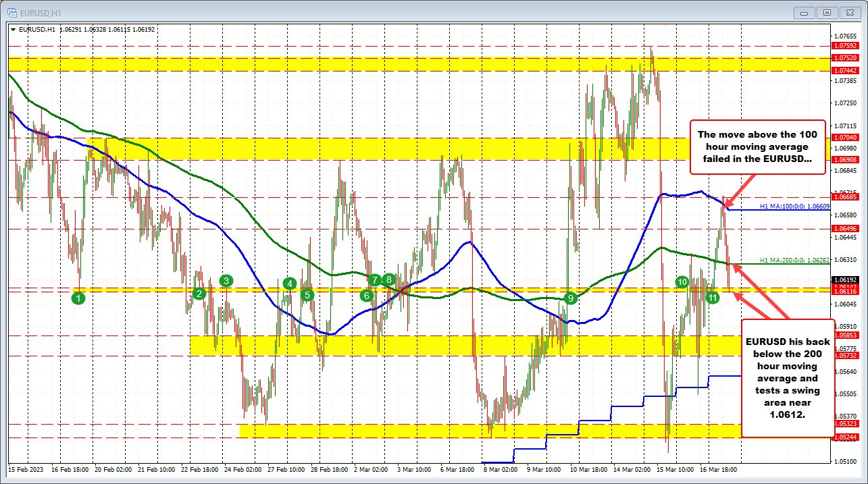Click the triangle arrow before EURUSD,H1 chart label
Viewport: 868px width, 484px height.
12,29
